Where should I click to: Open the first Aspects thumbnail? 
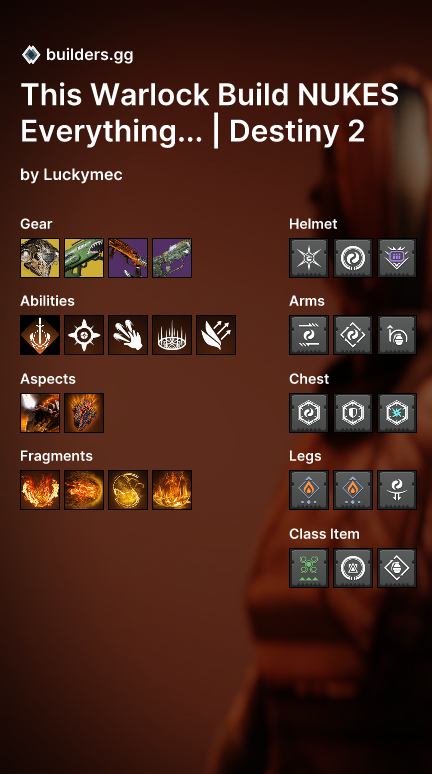[x=40, y=413]
